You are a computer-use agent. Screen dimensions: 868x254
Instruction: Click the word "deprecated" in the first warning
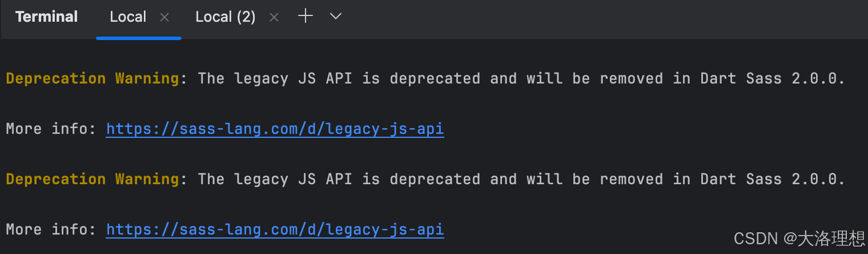coord(435,78)
